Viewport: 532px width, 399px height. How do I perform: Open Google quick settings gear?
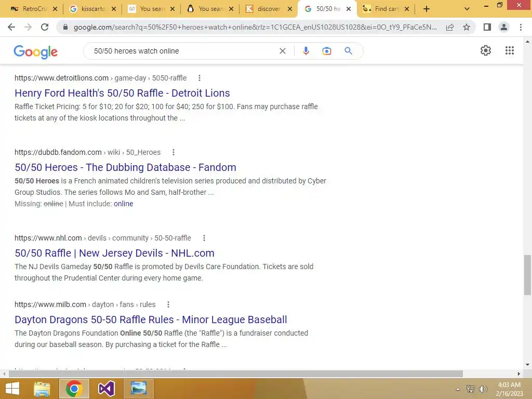[x=486, y=50]
